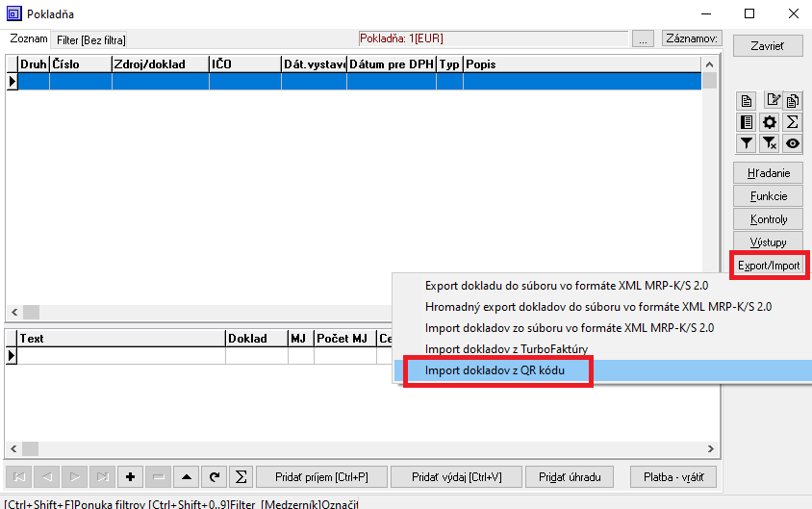Select Import dokladov z TurboFaktúry
Viewport: 812px width, 509px height.
tap(506, 348)
